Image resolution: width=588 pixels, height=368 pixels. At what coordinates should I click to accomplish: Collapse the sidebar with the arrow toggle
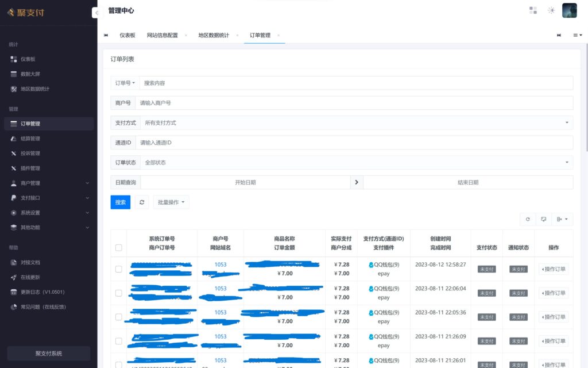[x=97, y=11]
